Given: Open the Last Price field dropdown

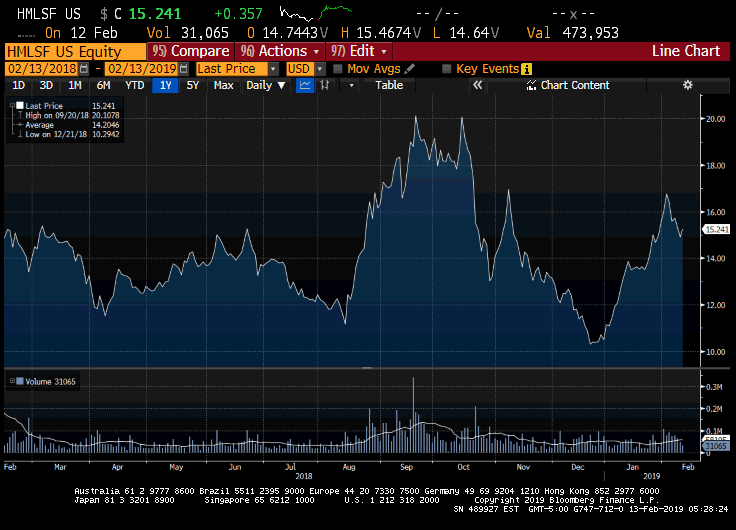Looking at the screenshot, I should (273, 69).
